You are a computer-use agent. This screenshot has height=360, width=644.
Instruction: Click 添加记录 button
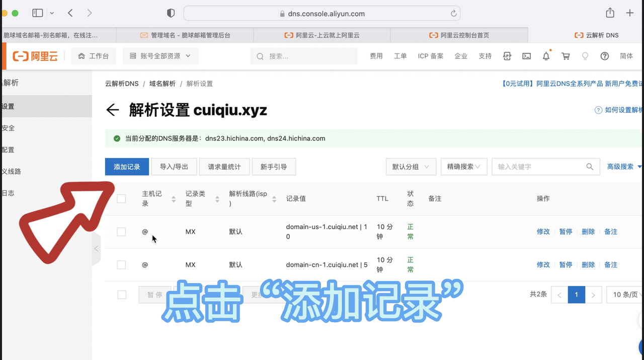coord(127,167)
